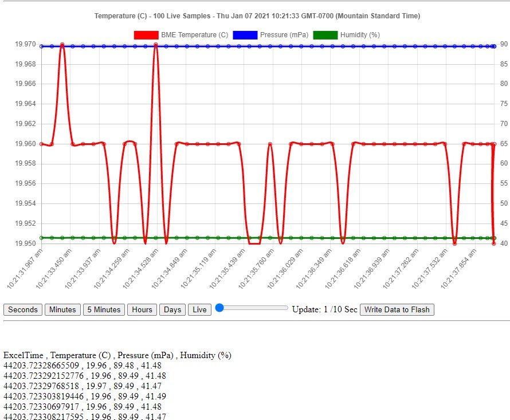Click the 'BME Temperature (C)' legend label
The image size is (510, 420).
pyautogui.click(x=194, y=35)
